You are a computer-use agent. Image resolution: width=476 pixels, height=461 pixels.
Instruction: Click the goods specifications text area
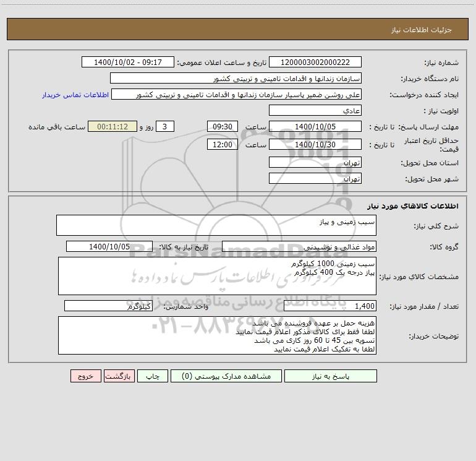(x=217, y=276)
